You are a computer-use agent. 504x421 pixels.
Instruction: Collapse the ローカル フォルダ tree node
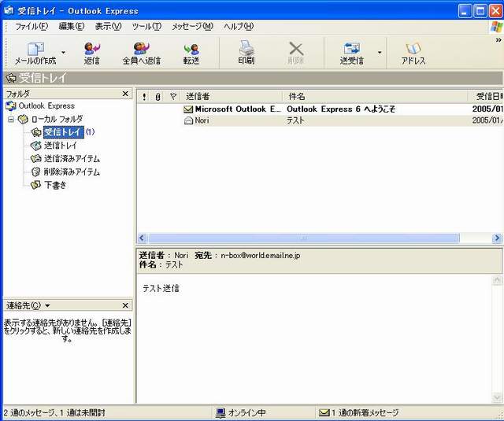[x=11, y=119]
